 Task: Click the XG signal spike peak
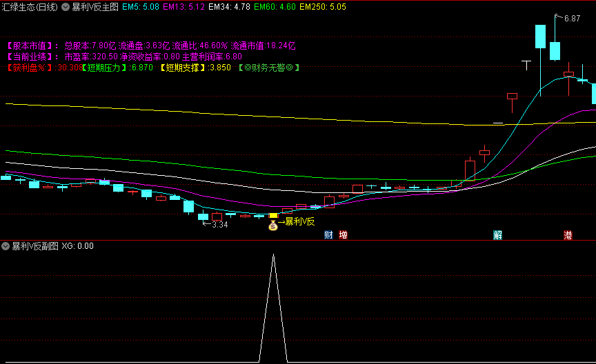click(273, 255)
